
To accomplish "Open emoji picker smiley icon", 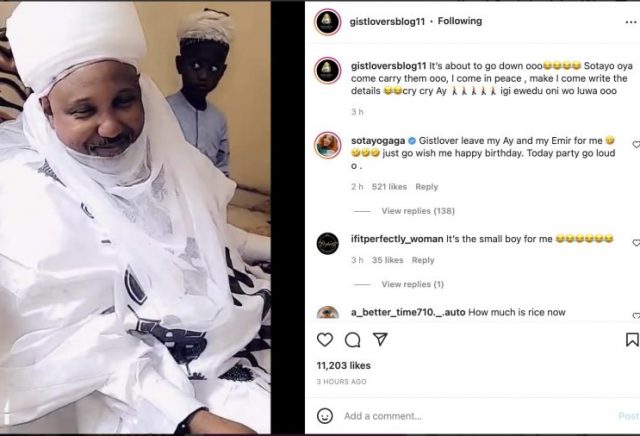I will point(325,416).
